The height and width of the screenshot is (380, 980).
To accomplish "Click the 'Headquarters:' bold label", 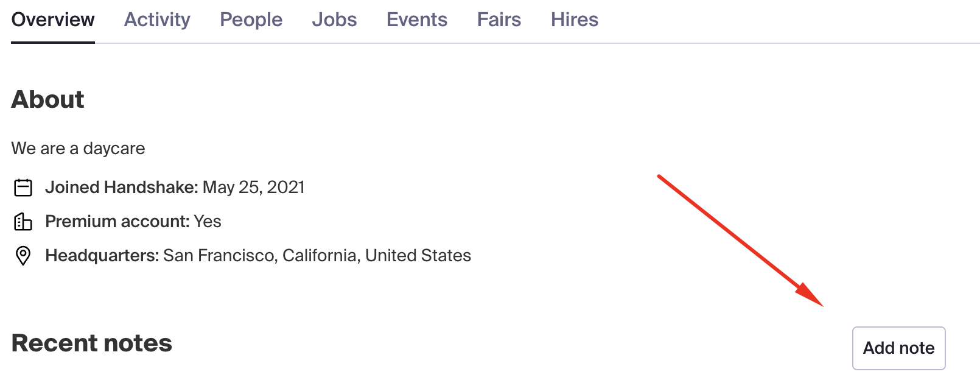I will (102, 256).
